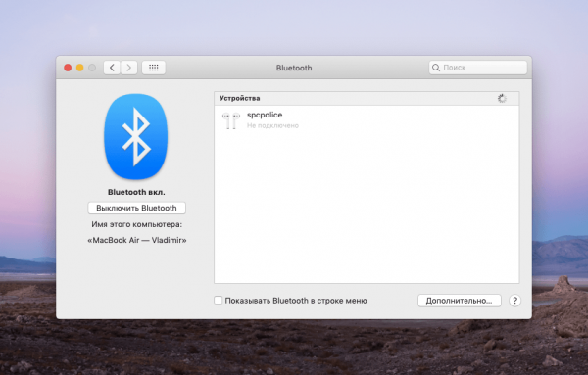Click the Имя этого компьютера label

(x=137, y=224)
